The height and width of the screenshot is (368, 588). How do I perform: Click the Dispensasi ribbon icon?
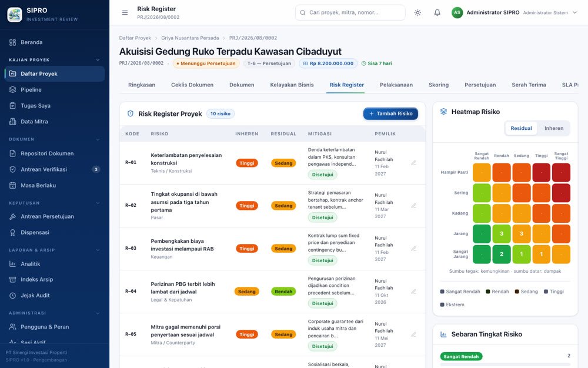click(x=13, y=232)
